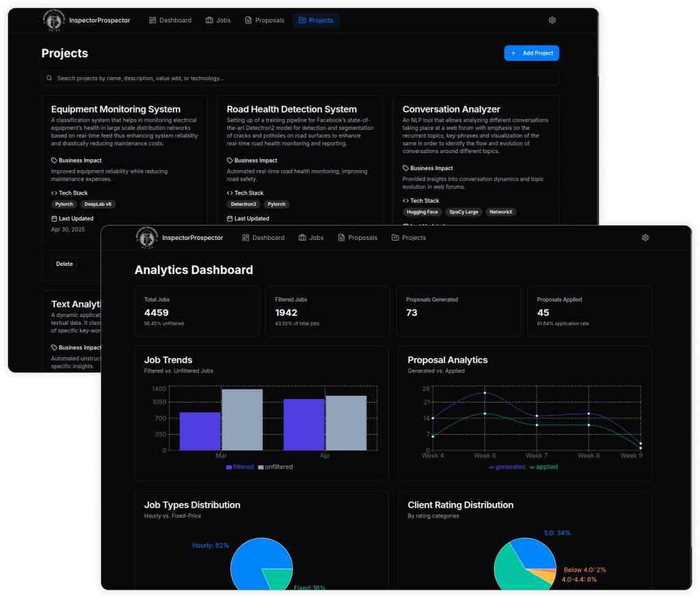Screen dimensions: 700x598
Task: Click the Tech Stack code icon in Conversation Analyzer card
Action: pyautogui.click(x=405, y=201)
